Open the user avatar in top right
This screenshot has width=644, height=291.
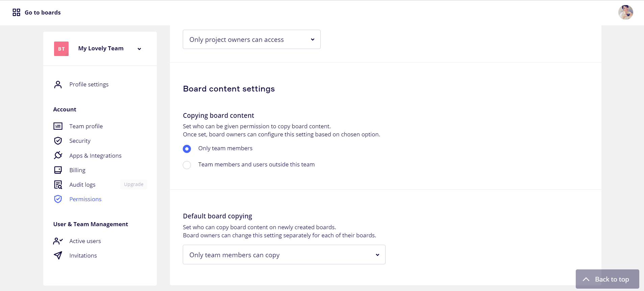(625, 12)
